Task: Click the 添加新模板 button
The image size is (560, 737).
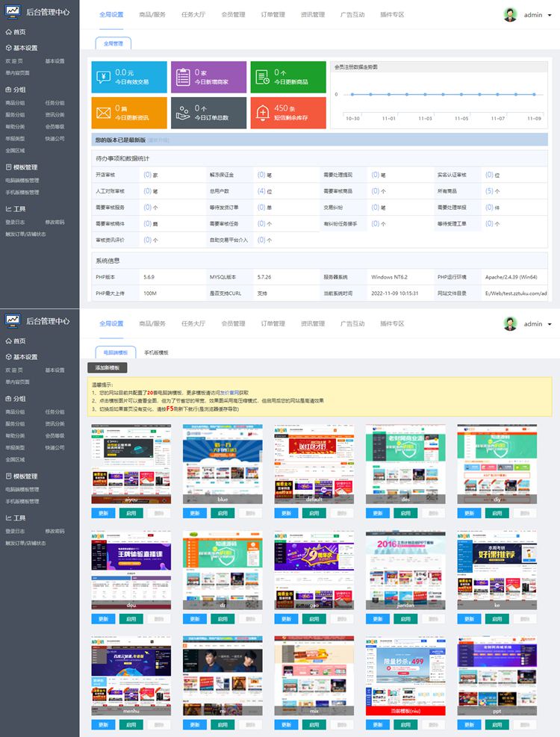Action: tap(108, 368)
